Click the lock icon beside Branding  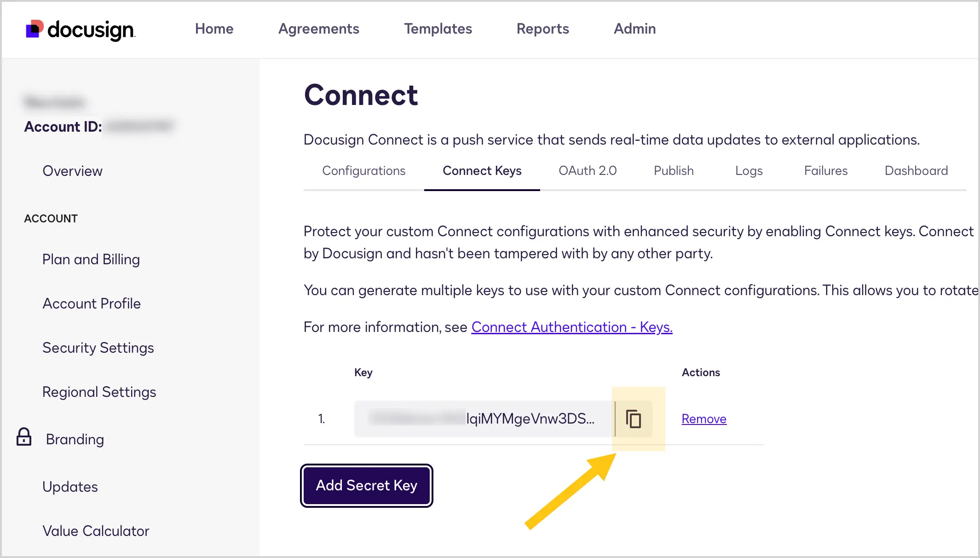pyautogui.click(x=24, y=437)
